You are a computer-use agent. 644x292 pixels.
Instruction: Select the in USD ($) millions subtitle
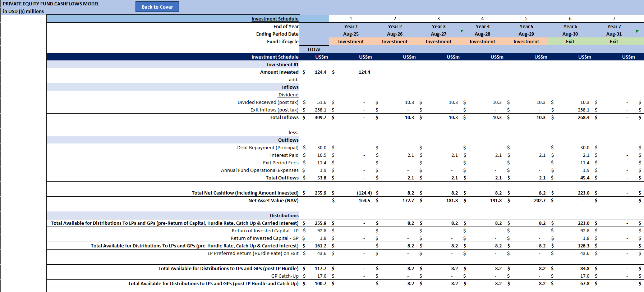tap(23, 11)
